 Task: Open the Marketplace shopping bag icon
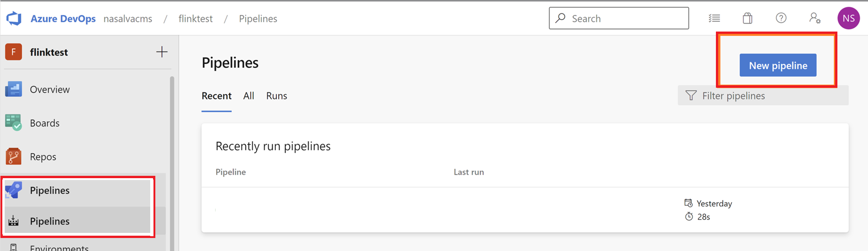pos(747,18)
